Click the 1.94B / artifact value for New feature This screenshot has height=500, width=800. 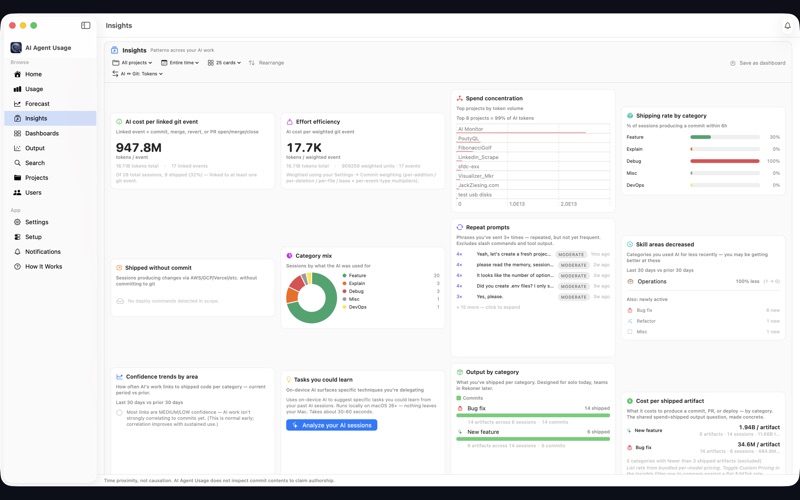click(759, 427)
